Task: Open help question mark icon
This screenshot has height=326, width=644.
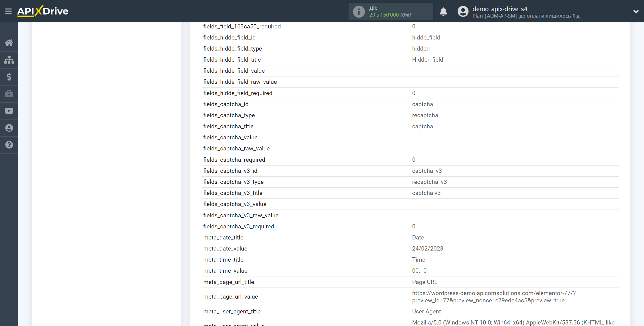Action: tap(9, 145)
